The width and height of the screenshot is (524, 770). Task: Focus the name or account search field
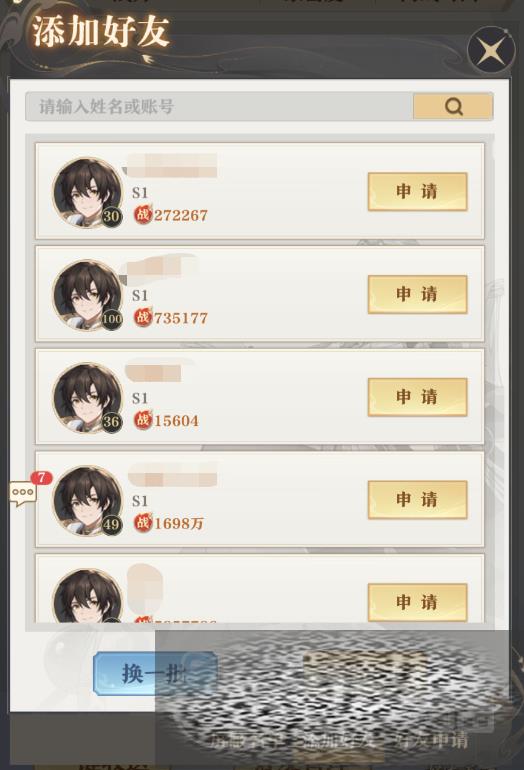[x=219, y=106]
